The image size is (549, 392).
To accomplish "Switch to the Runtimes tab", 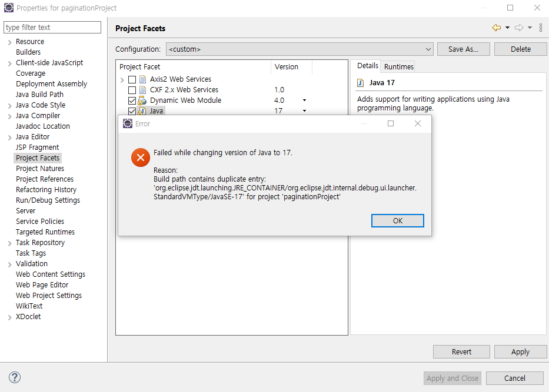I will [x=398, y=66].
